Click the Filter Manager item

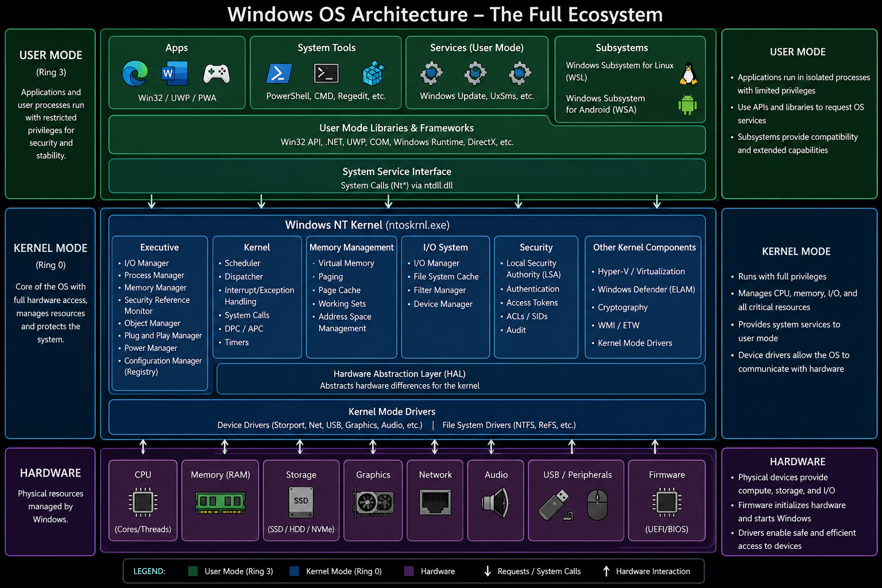tap(439, 291)
